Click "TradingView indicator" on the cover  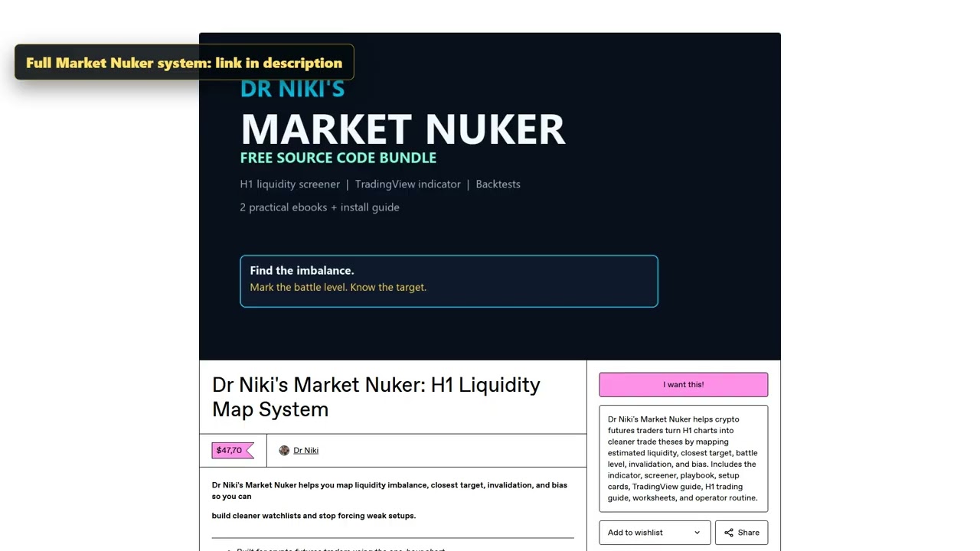[x=408, y=184]
